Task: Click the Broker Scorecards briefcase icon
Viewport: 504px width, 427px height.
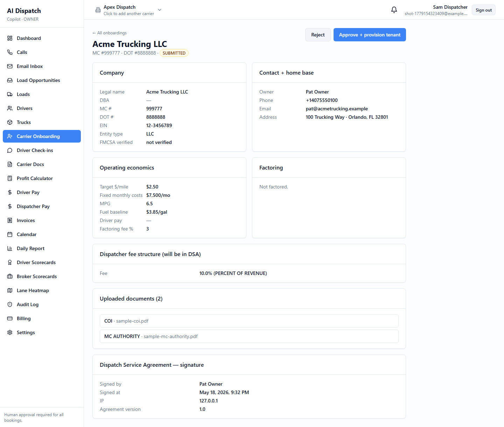Action: point(10,276)
